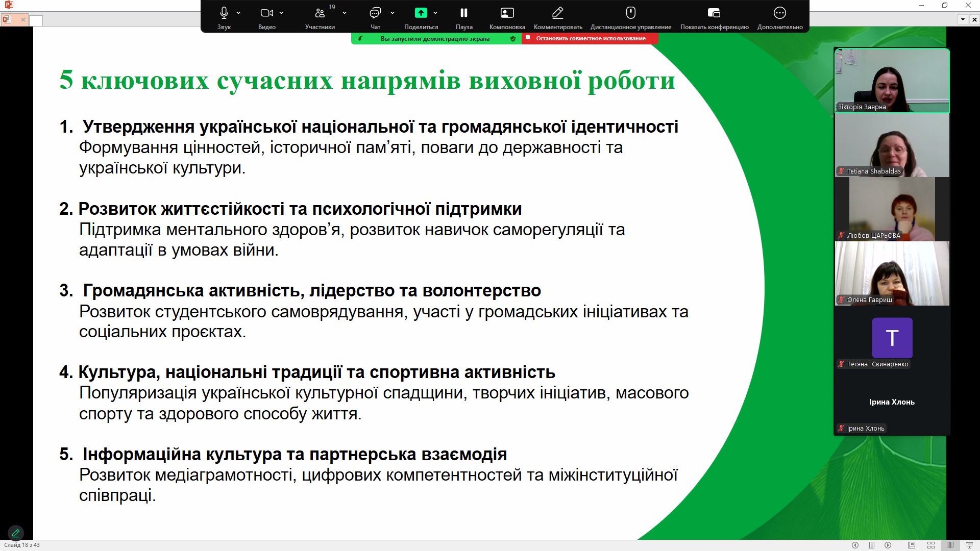Open Участники participants panel

click(x=320, y=13)
